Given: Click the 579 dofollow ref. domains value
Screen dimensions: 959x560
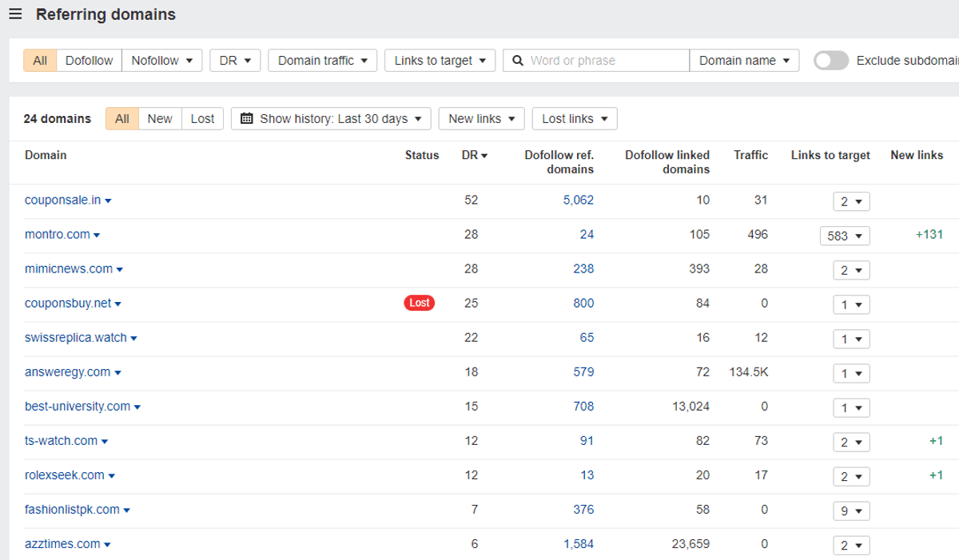Looking at the screenshot, I should [x=583, y=371].
